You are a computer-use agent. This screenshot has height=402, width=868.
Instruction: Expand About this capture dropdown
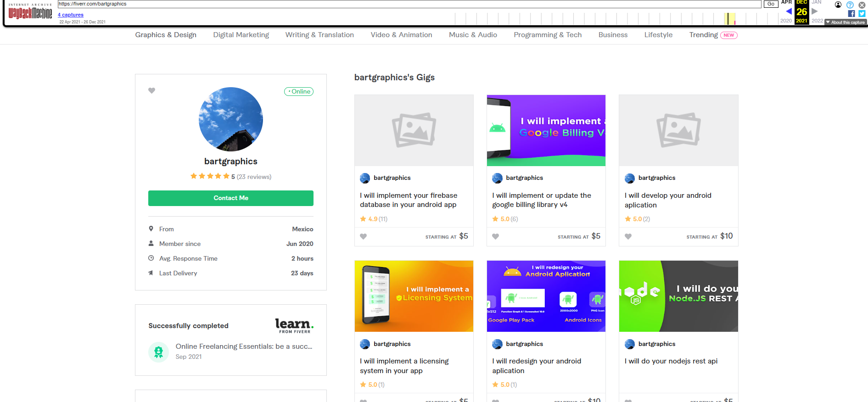[x=845, y=22]
